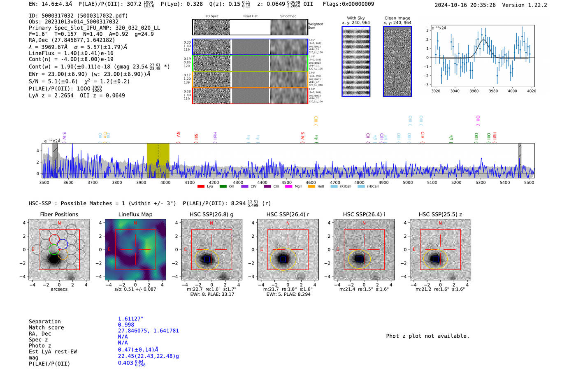Click the blue square marker in g-band image
Viewport: 576px width, 392px height.
[207, 259]
